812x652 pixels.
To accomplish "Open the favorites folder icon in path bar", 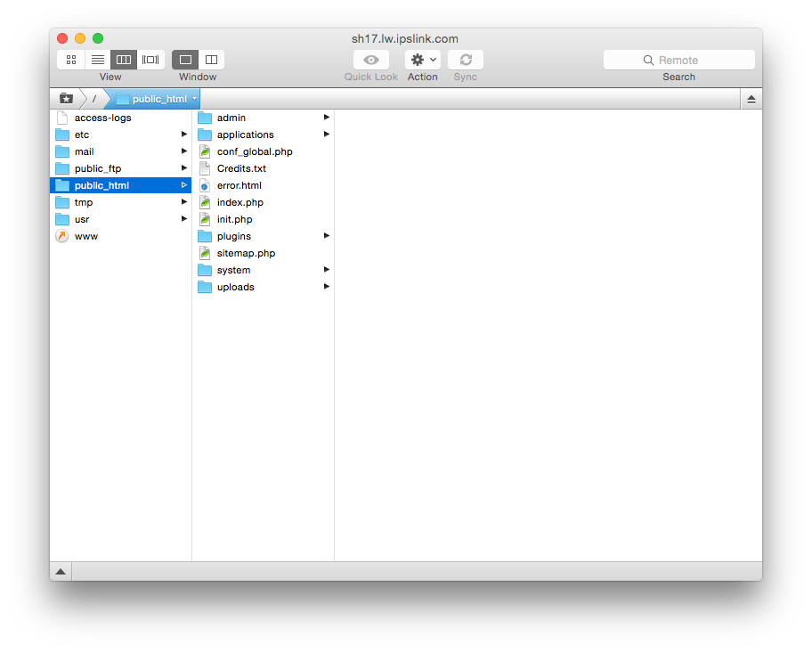I will (66, 99).
